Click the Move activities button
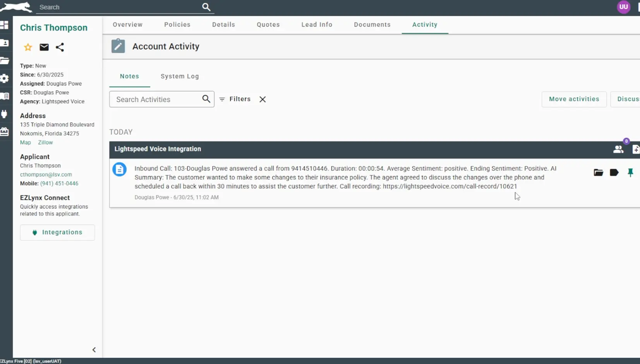Viewport: 640px width, 364px height. [574, 99]
